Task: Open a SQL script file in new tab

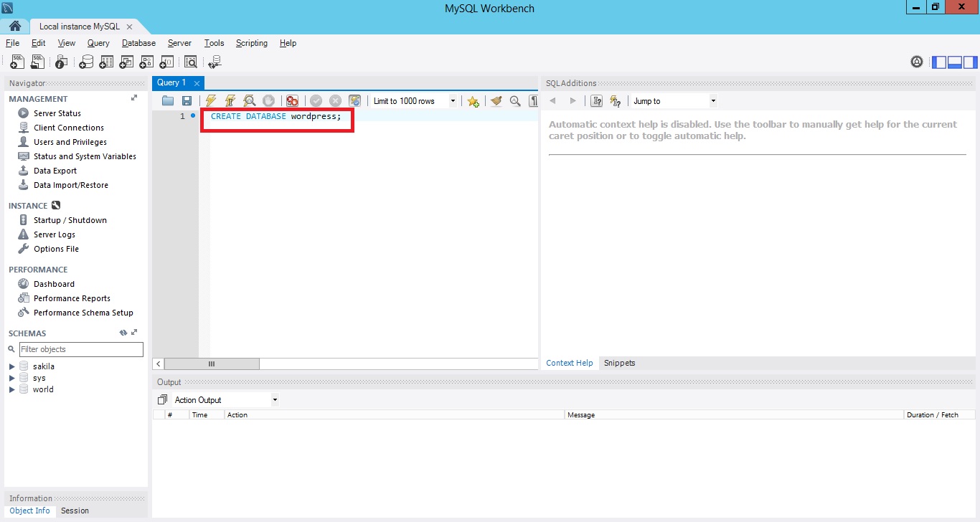Action: (37, 62)
